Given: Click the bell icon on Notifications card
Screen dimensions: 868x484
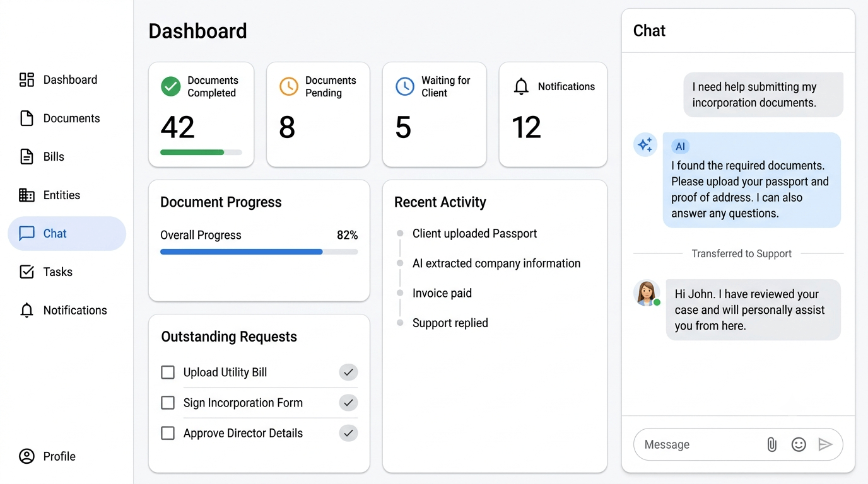Looking at the screenshot, I should 521,86.
